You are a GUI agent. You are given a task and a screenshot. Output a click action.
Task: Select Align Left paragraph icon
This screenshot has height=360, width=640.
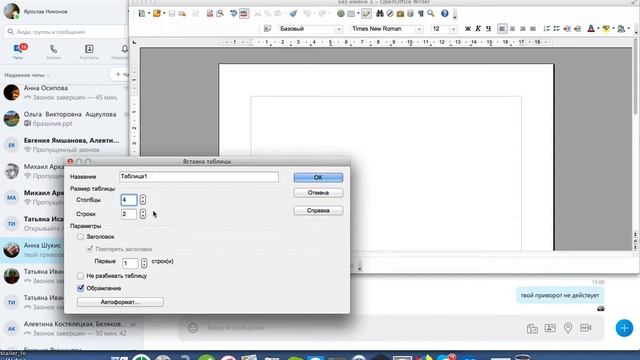(x=502, y=29)
